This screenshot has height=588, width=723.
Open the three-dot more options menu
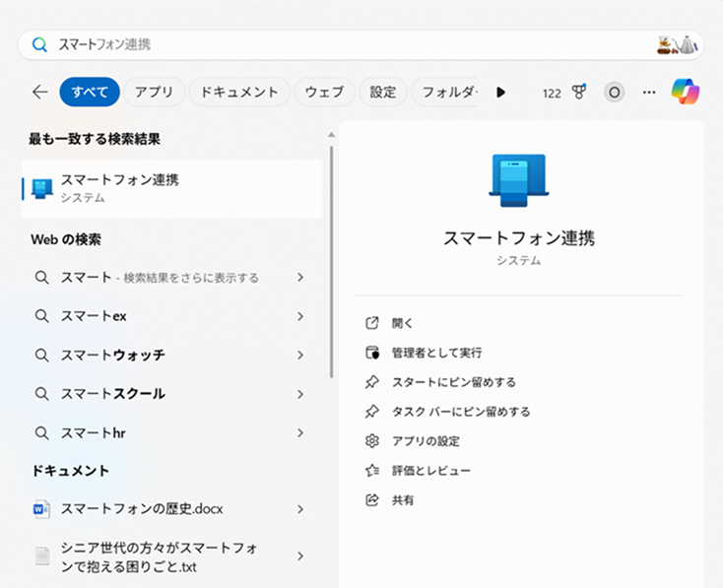click(x=648, y=93)
